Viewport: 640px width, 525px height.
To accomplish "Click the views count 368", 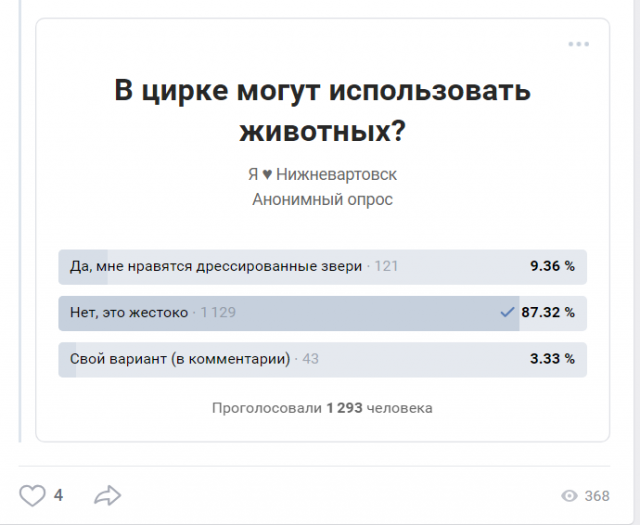I will (x=597, y=496).
